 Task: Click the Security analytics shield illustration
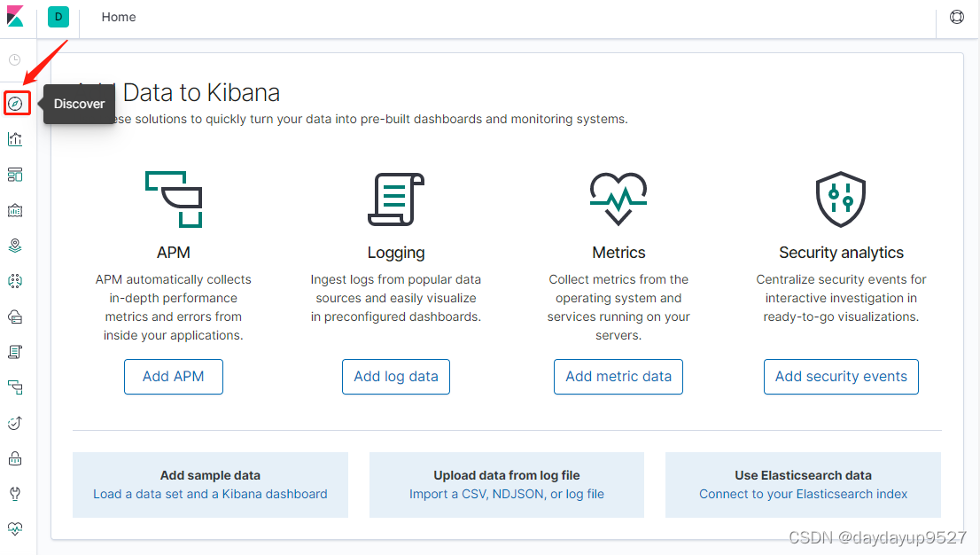841,199
